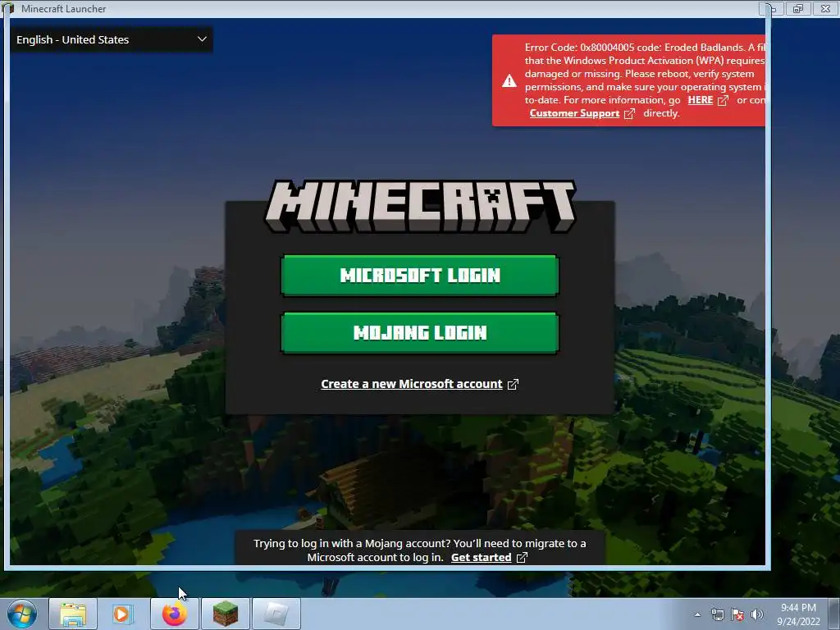Open the Windows Start menu orb
The height and width of the screenshot is (630, 840).
point(22,614)
